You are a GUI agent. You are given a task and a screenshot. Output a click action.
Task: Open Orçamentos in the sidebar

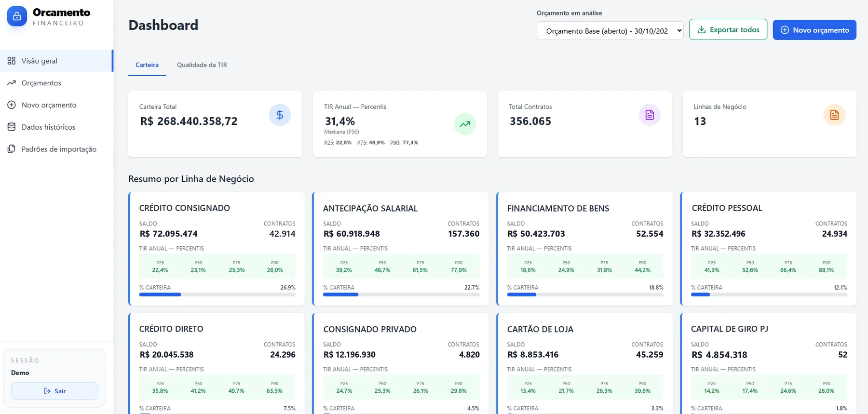click(56, 83)
